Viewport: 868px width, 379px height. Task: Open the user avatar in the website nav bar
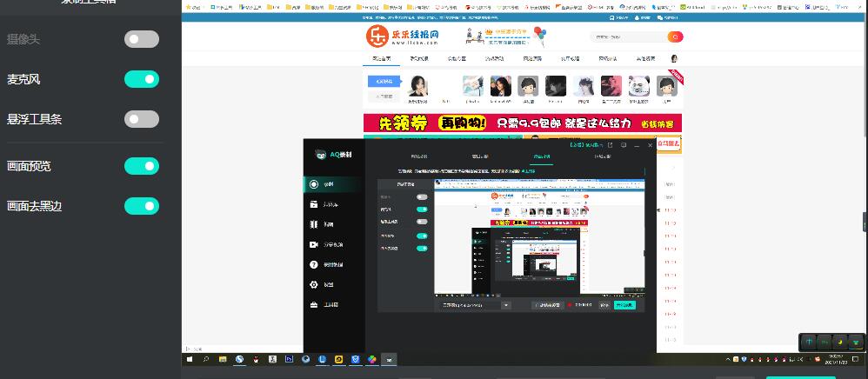pyautogui.click(x=674, y=58)
